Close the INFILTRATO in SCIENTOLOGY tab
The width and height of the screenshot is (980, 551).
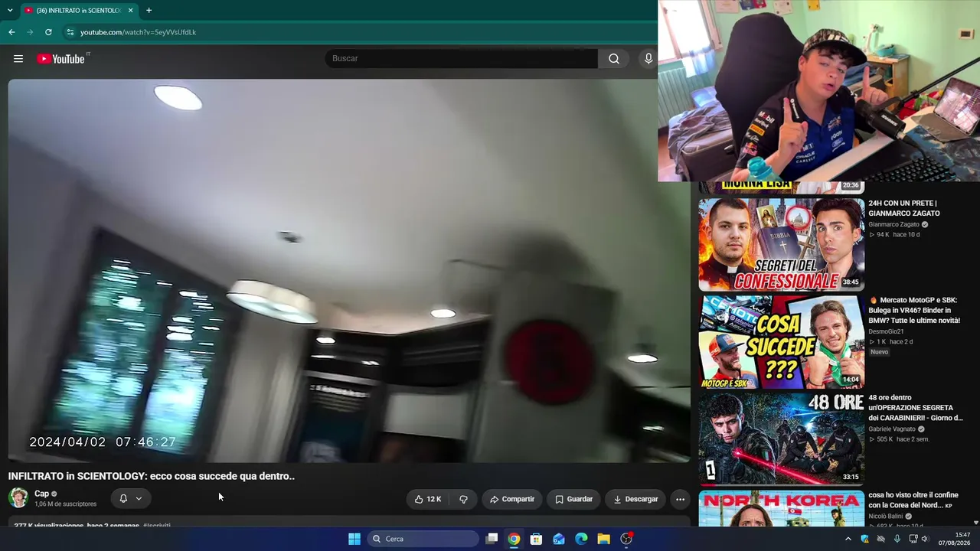click(x=130, y=11)
